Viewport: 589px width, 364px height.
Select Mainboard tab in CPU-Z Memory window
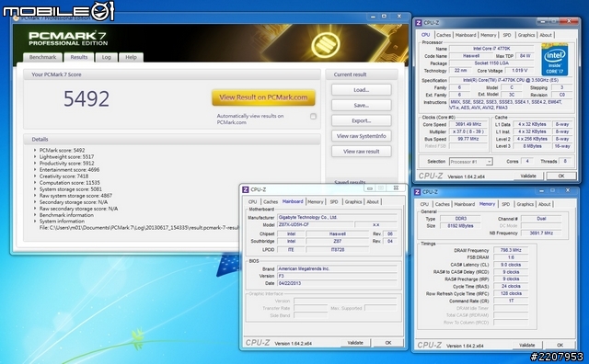coord(464,204)
